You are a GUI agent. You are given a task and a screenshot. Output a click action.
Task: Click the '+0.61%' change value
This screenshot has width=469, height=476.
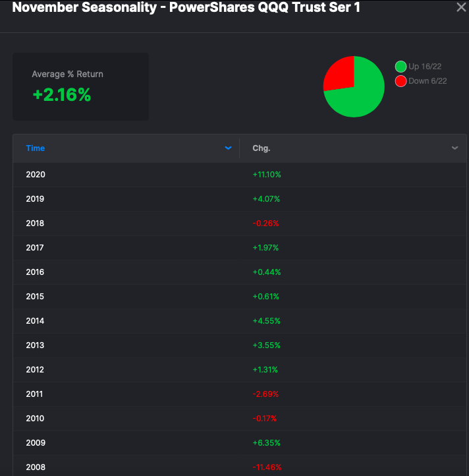265,297
